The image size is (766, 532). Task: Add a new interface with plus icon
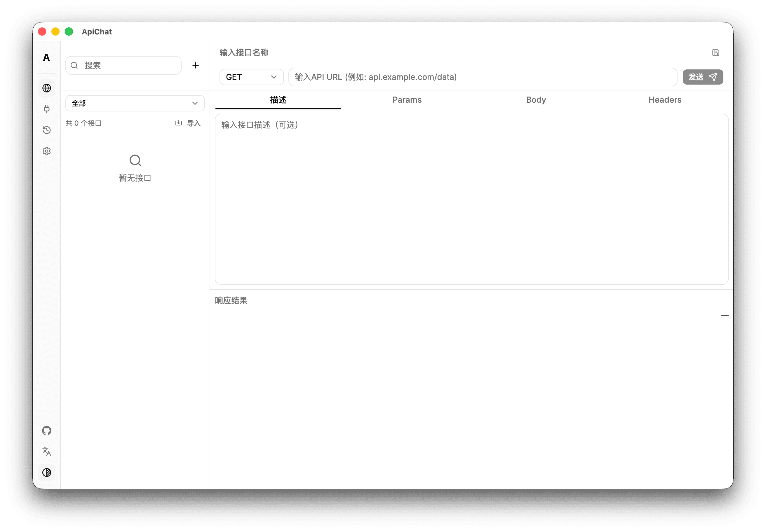(x=196, y=65)
